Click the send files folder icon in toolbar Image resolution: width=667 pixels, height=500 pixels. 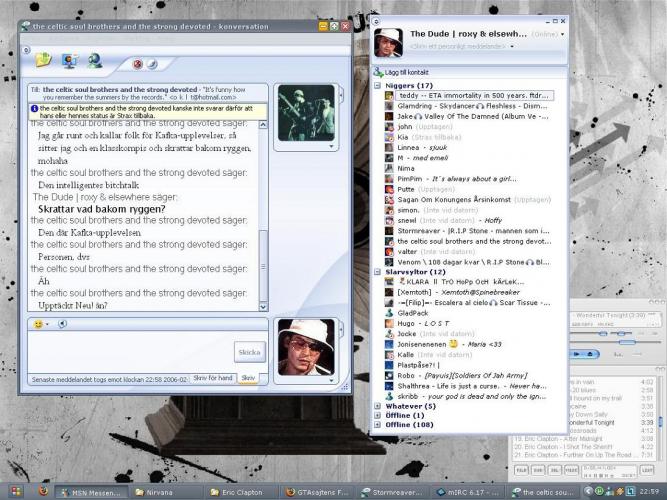43,60
